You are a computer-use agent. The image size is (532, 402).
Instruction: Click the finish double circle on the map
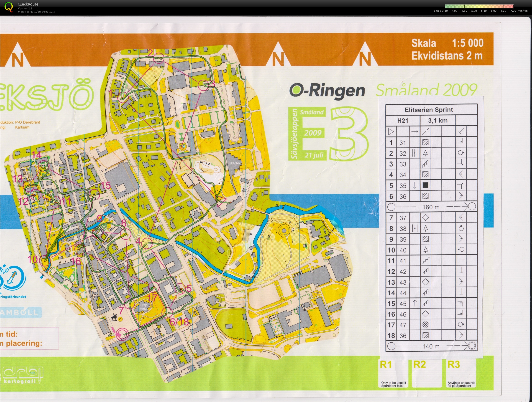coord(123,334)
